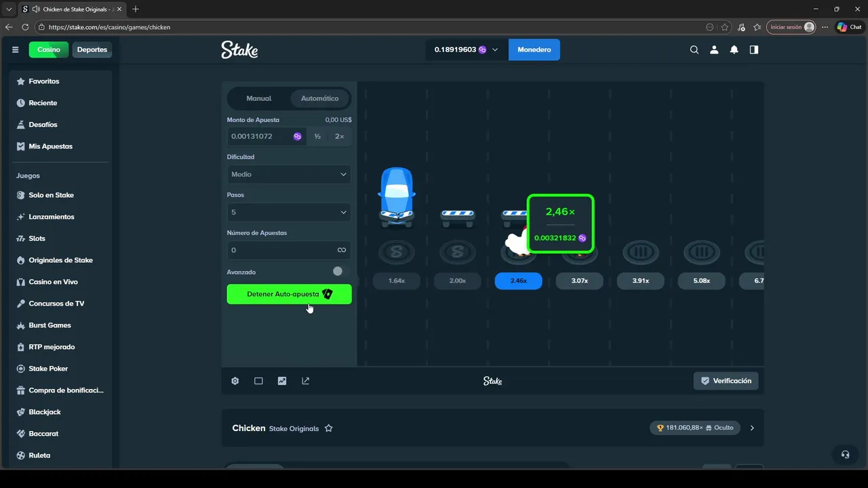Click Iniciar sesión browser profile button
Image resolution: width=868 pixels, height=488 pixels.
[x=791, y=27]
